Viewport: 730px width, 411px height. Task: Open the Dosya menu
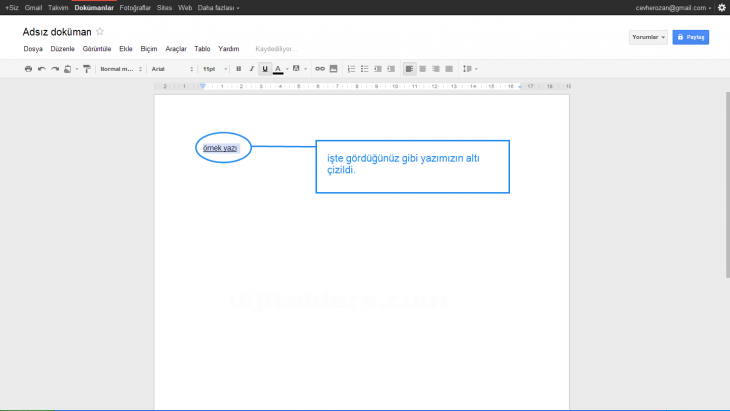click(x=33, y=48)
